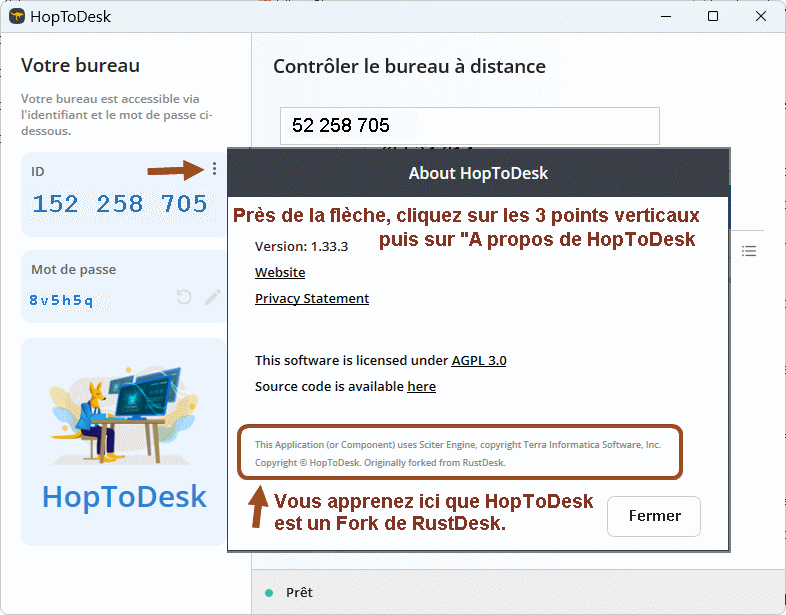Refresh the random password icon
This screenshot has width=786, height=615.
184,297
